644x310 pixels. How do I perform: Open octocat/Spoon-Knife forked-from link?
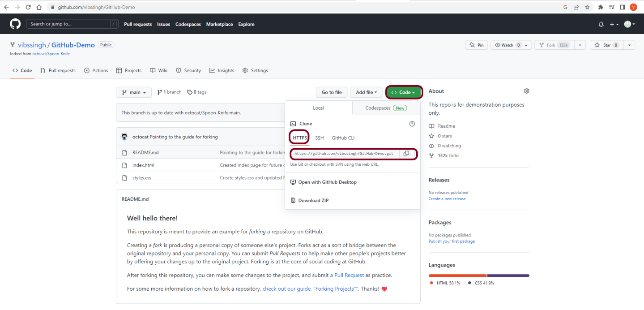tap(51, 54)
